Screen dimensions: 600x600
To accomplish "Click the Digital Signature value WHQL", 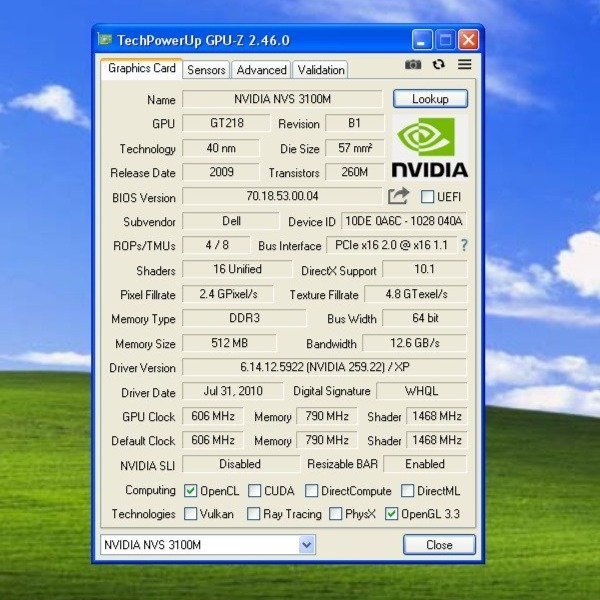I will coord(422,391).
